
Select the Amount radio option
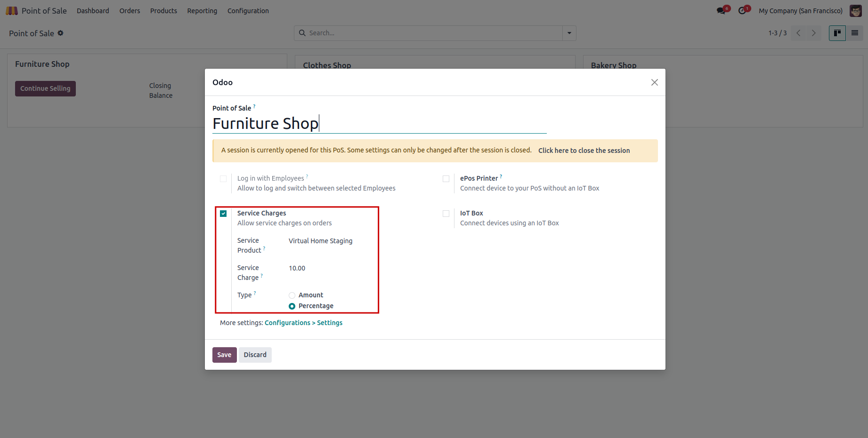pos(292,295)
